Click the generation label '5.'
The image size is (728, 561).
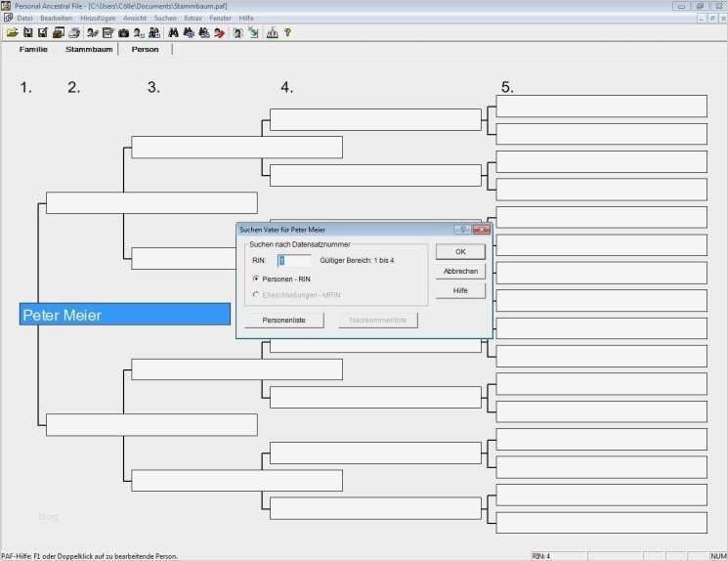pos(507,87)
